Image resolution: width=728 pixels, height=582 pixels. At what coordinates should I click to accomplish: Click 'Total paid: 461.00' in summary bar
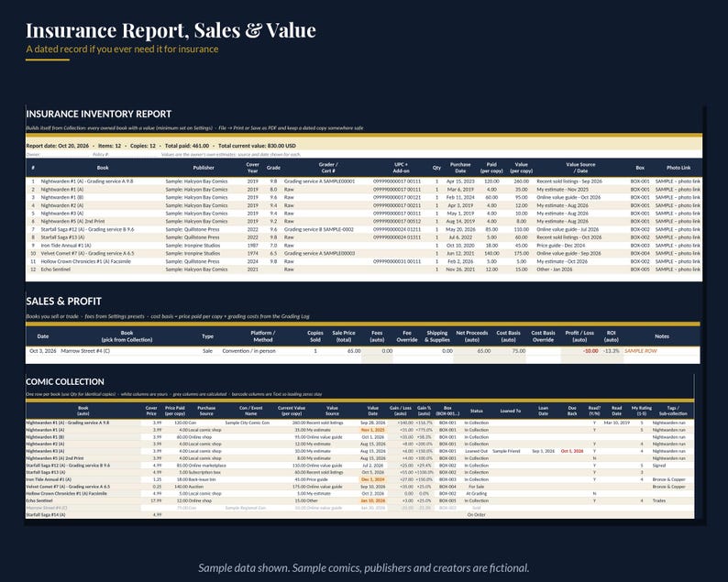(x=187, y=146)
